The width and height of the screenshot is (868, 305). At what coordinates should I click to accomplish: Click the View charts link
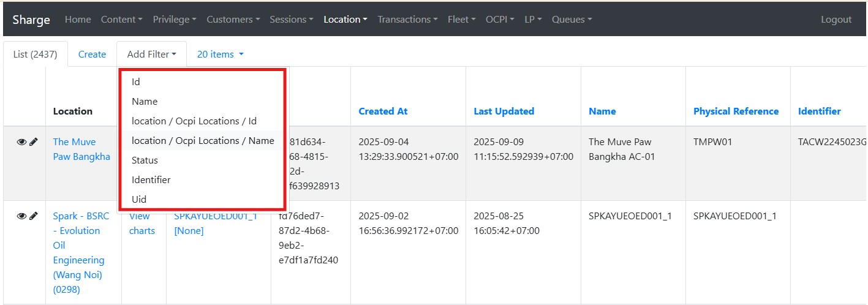pos(142,224)
